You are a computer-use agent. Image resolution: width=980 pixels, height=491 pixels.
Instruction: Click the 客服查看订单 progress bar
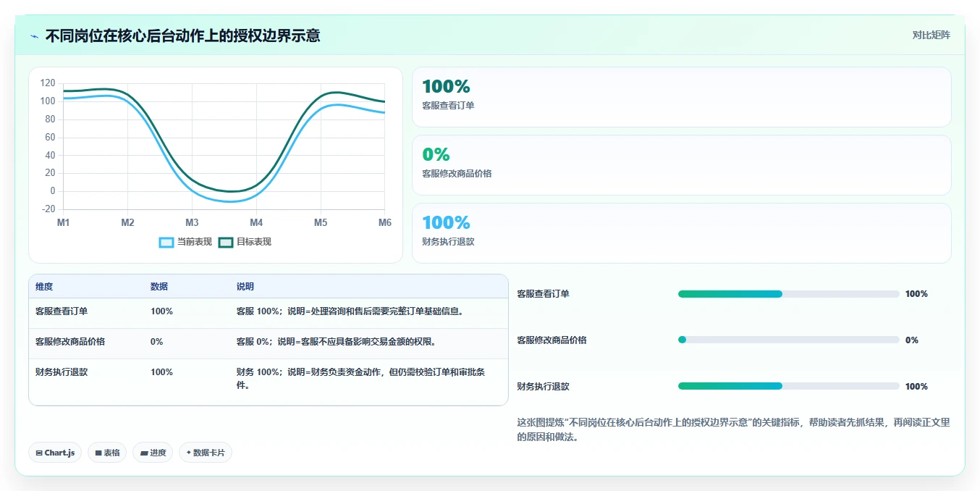789,294
